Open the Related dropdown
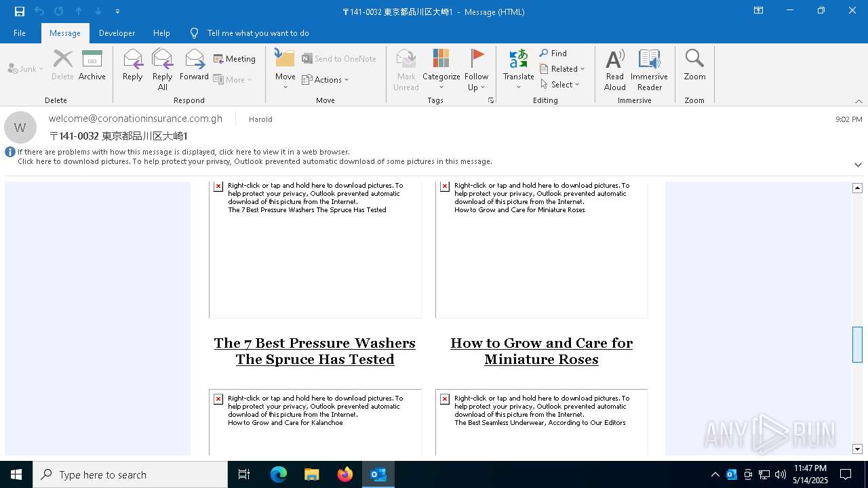868x488 pixels. click(562, 68)
